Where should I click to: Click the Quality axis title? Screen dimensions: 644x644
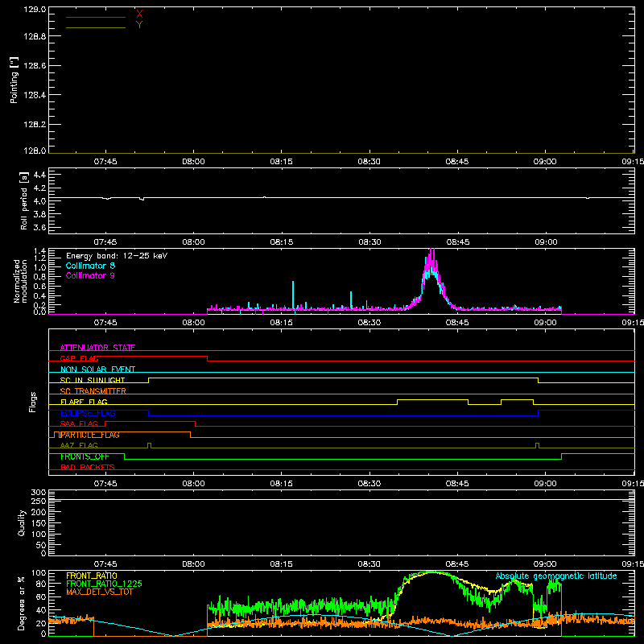tap(22, 522)
